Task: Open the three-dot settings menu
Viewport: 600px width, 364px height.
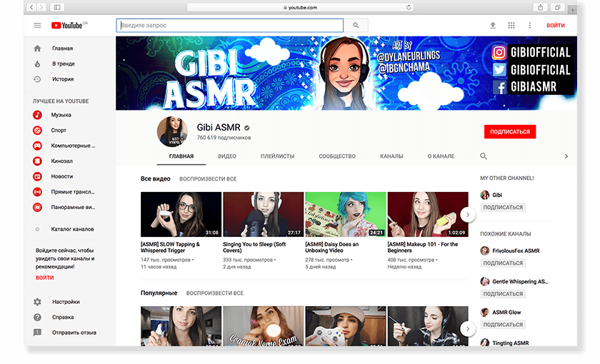Action: pos(530,25)
